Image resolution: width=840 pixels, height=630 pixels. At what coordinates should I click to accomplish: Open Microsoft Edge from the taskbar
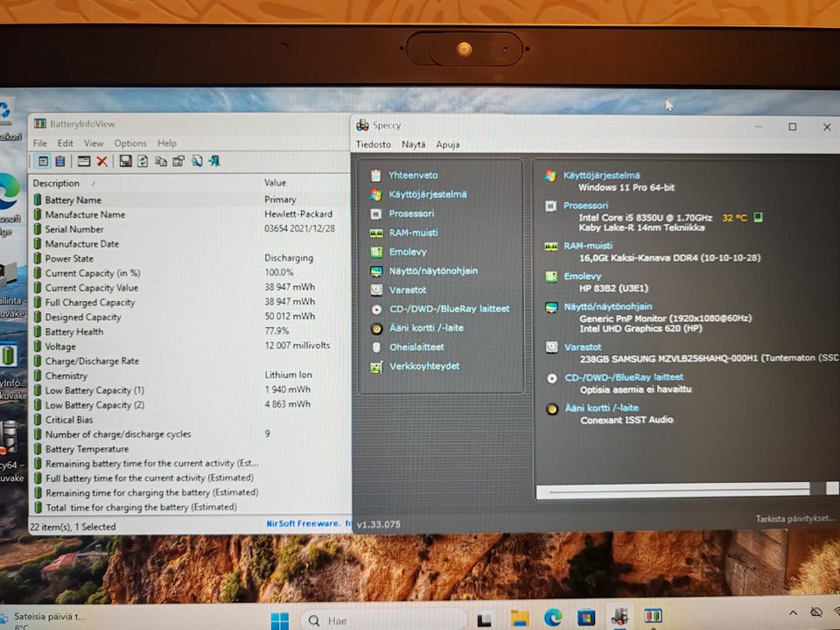(x=553, y=618)
